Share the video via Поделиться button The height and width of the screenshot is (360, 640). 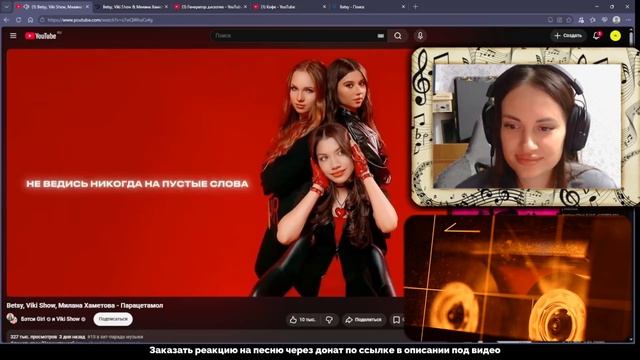pos(363,320)
